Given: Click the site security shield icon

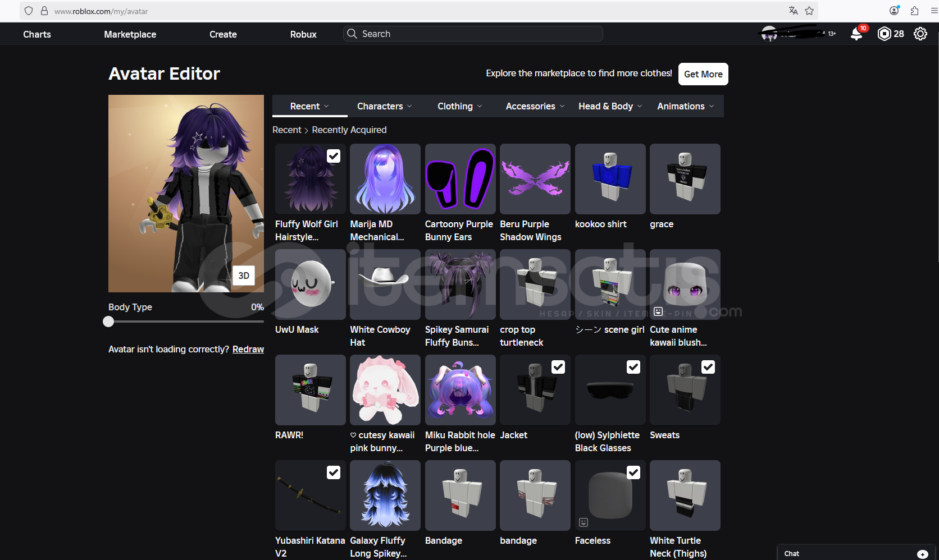Looking at the screenshot, I should (29, 11).
